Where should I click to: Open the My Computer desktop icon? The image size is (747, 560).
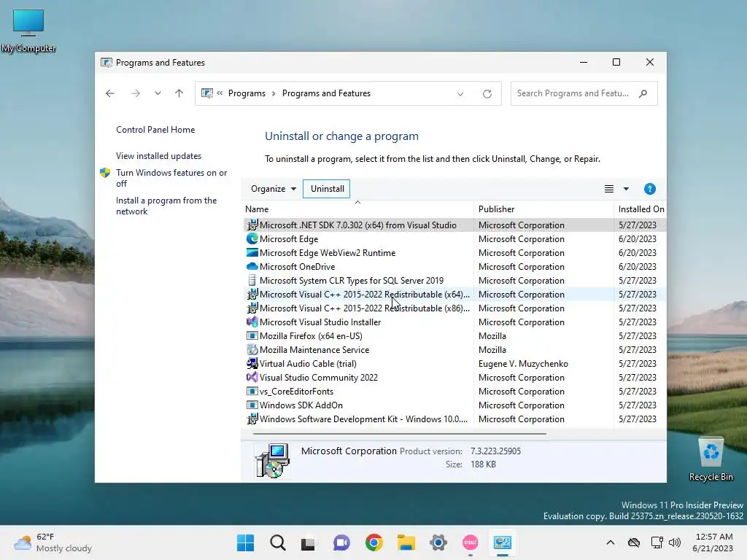tap(28, 31)
